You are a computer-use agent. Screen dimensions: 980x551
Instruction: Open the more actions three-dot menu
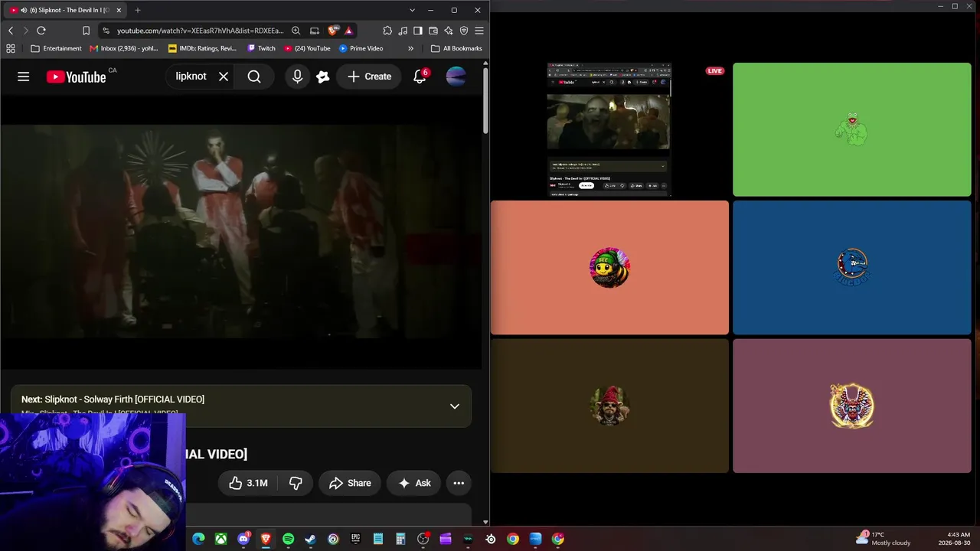(459, 483)
